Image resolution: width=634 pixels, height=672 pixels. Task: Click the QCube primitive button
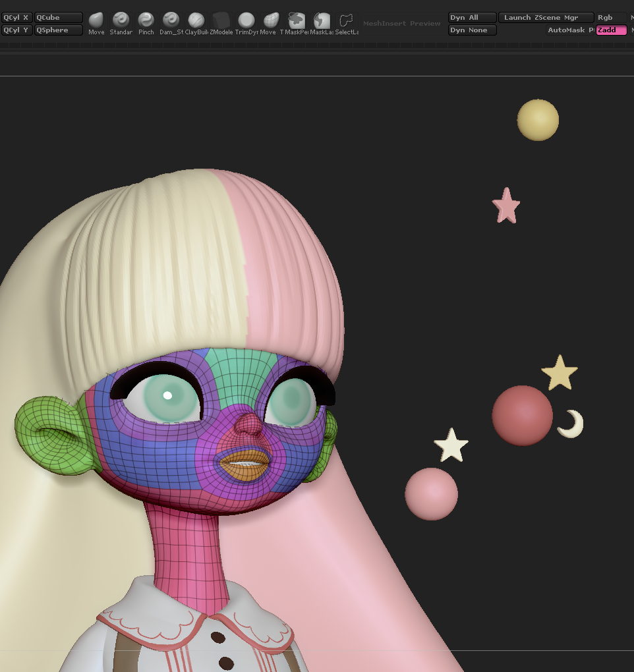coord(58,18)
